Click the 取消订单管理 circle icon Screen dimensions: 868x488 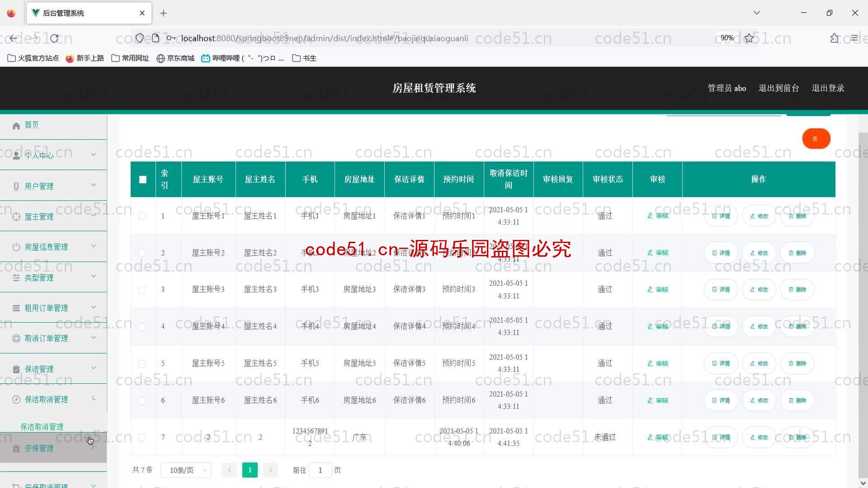pyautogui.click(x=16, y=338)
